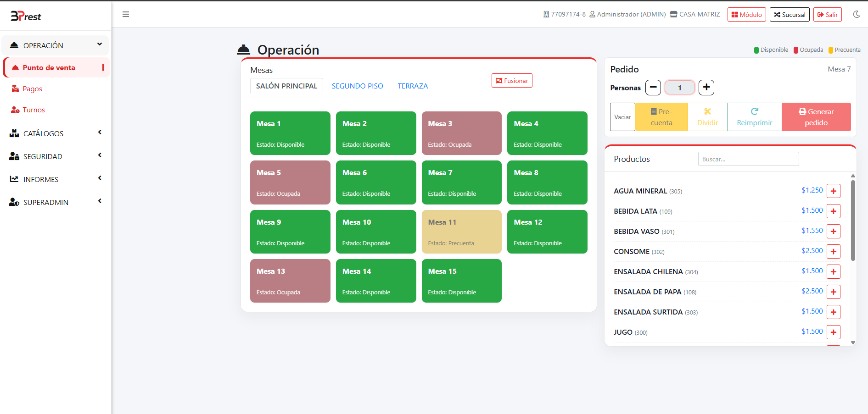Switch to dark mode moon icon
The width and height of the screenshot is (868, 414).
point(857,14)
